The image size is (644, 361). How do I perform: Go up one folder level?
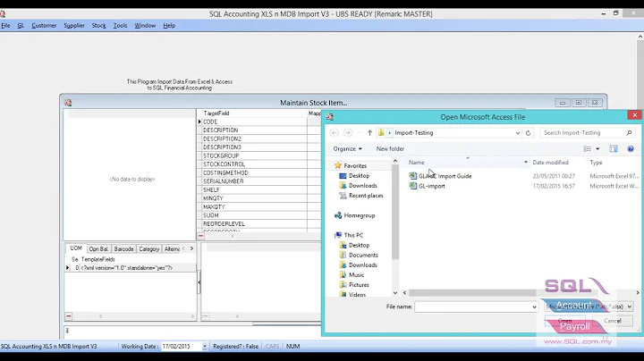point(369,133)
